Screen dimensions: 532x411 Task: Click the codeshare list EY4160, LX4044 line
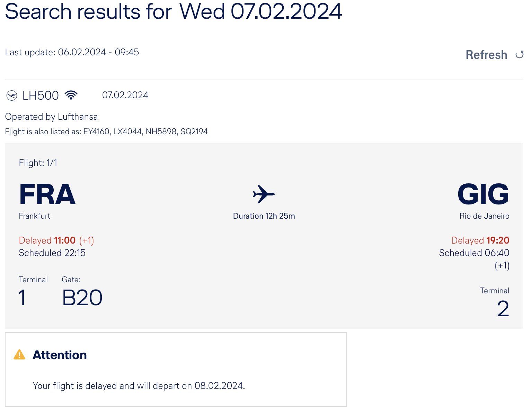click(106, 131)
